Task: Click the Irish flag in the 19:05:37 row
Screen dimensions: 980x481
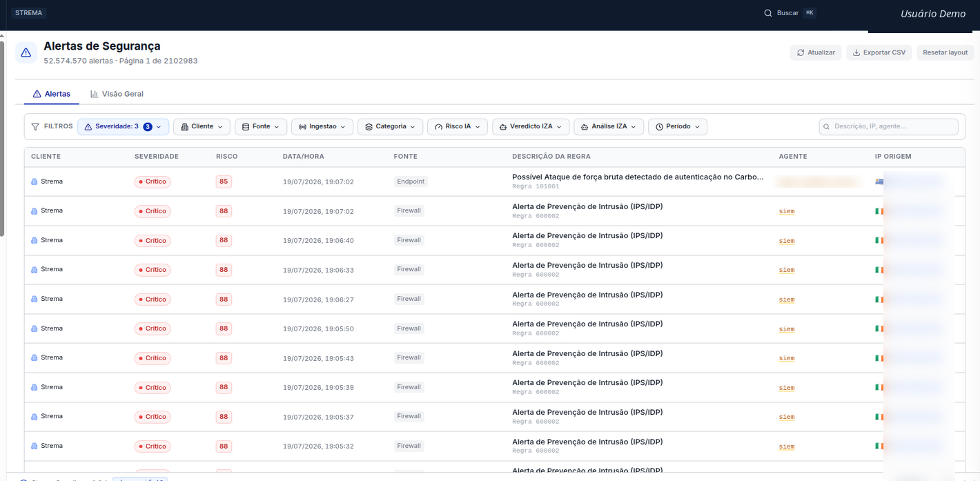Action: click(x=879, y=417)
